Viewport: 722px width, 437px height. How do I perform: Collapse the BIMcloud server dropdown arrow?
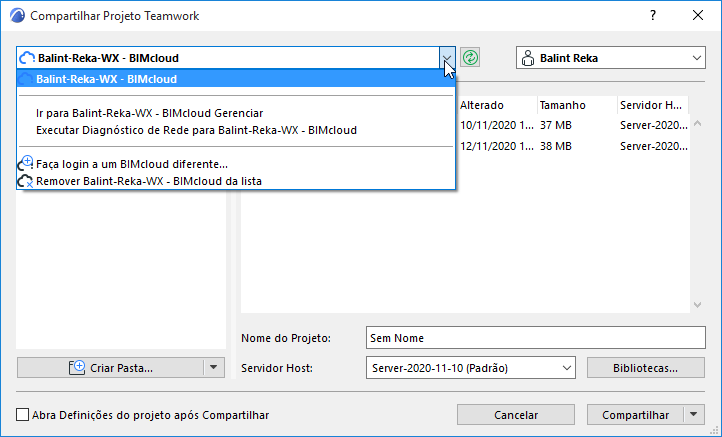tap(447, 58)
